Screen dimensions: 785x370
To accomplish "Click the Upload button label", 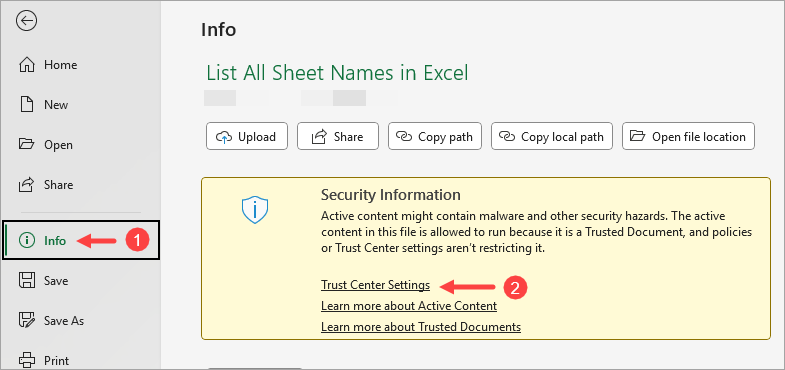I will [x=257, y=137].
